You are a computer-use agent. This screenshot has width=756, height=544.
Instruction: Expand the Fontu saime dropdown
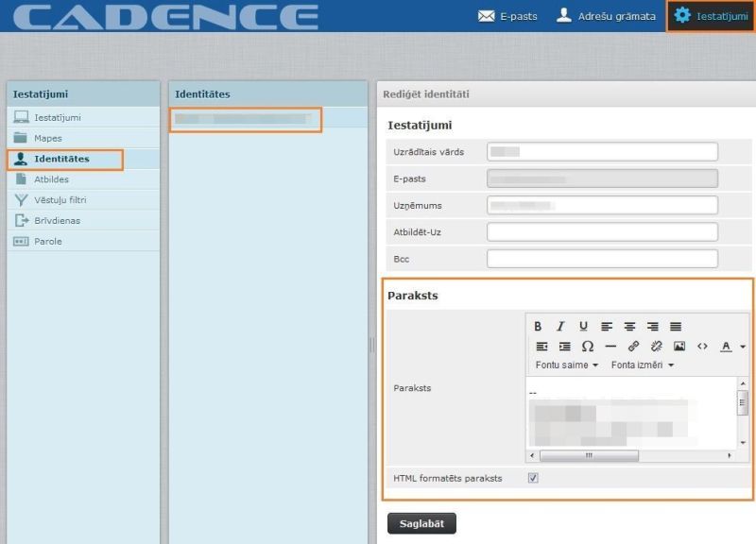[x=567, y=365]
